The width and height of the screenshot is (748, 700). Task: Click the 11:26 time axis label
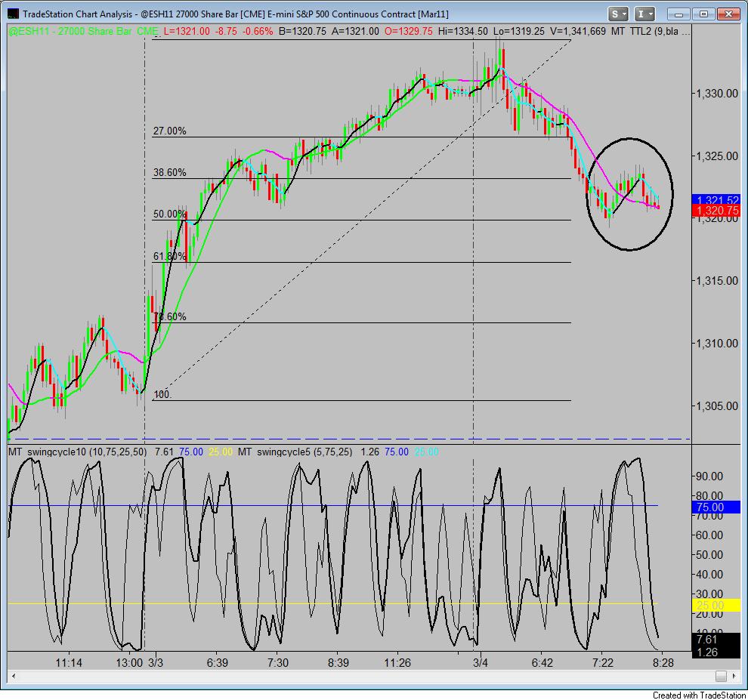(x=397, y=663)
